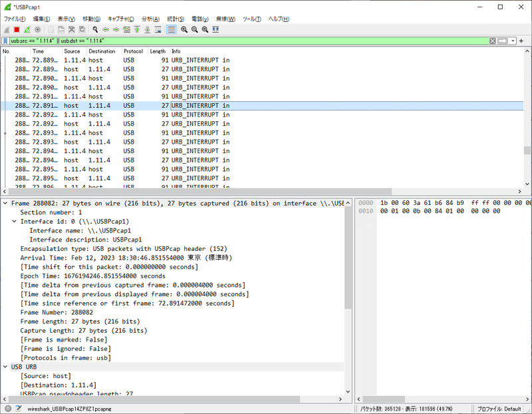Screen dimensions: 532x414
Task: Select packet at 72.892 with length 91
Action: [262, 114]
